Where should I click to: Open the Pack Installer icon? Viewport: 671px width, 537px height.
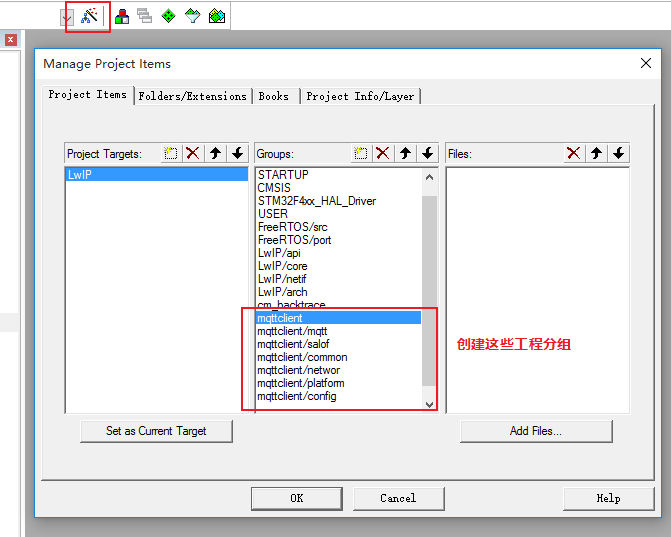(217, 16)
